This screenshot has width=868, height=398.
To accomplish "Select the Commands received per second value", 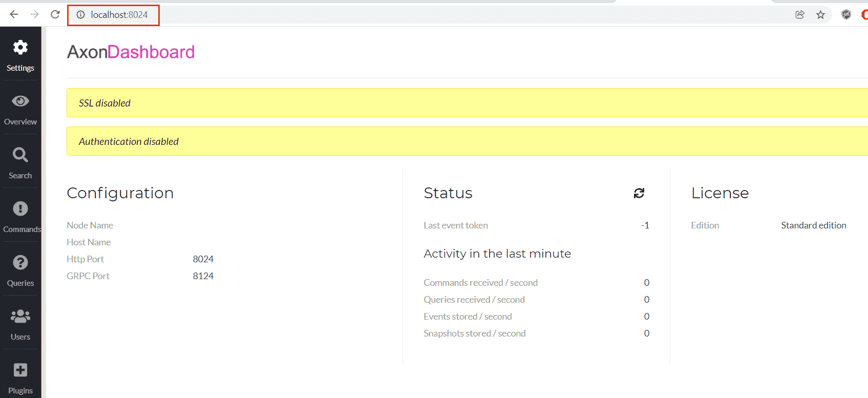I will coord(647,283).
